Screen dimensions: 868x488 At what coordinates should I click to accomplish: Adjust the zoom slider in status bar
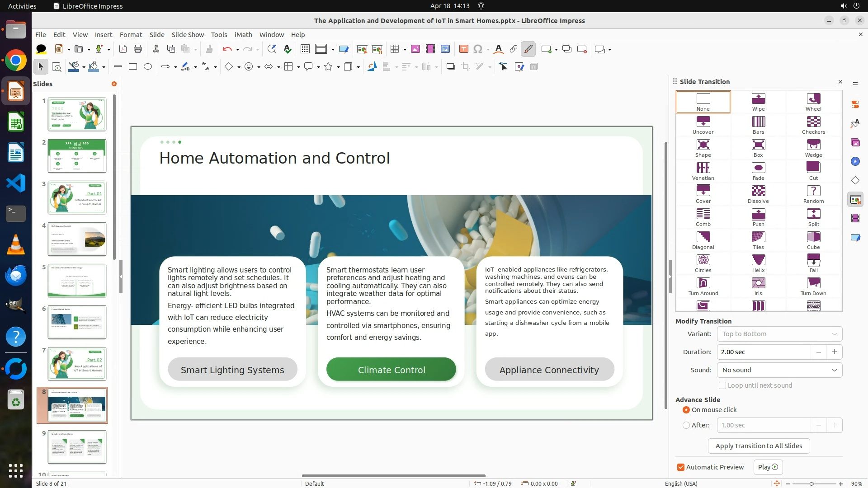click(811, 484)
